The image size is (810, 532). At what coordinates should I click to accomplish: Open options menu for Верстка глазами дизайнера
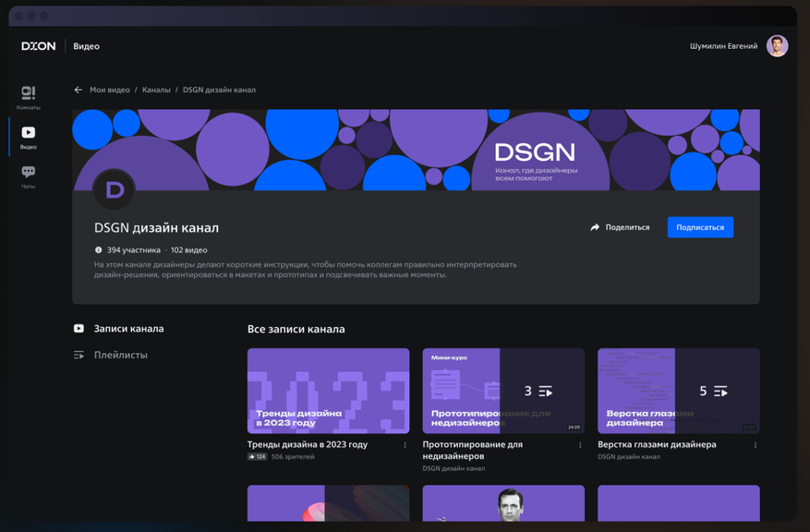756,444
